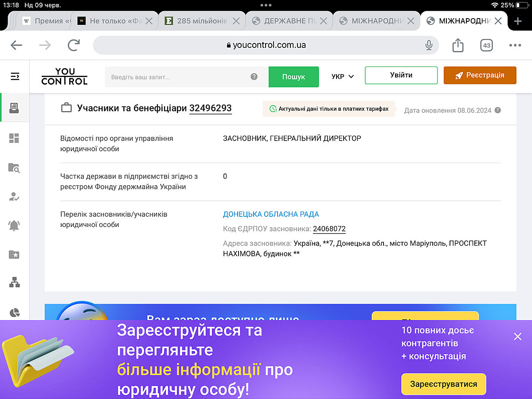Open the sidebar hamburger menu toggle
The image size is (532, 399).
(x=15, y=77)
